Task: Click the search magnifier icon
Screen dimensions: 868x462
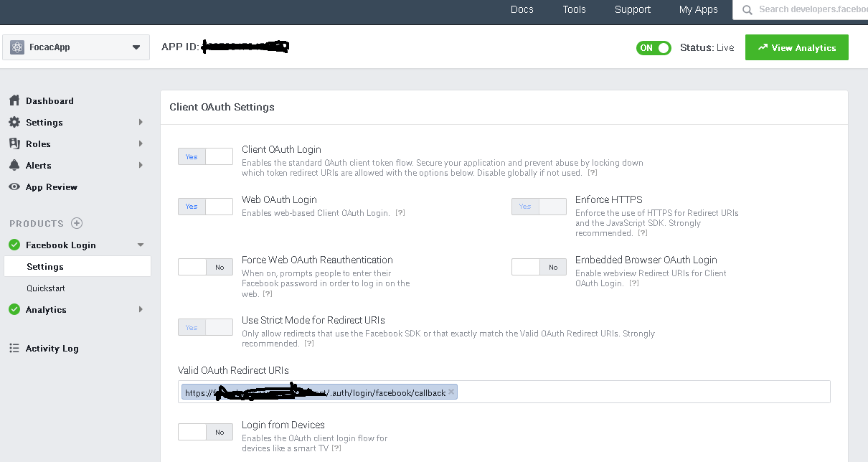Action: pyautogui.click(x=747, y=9)
